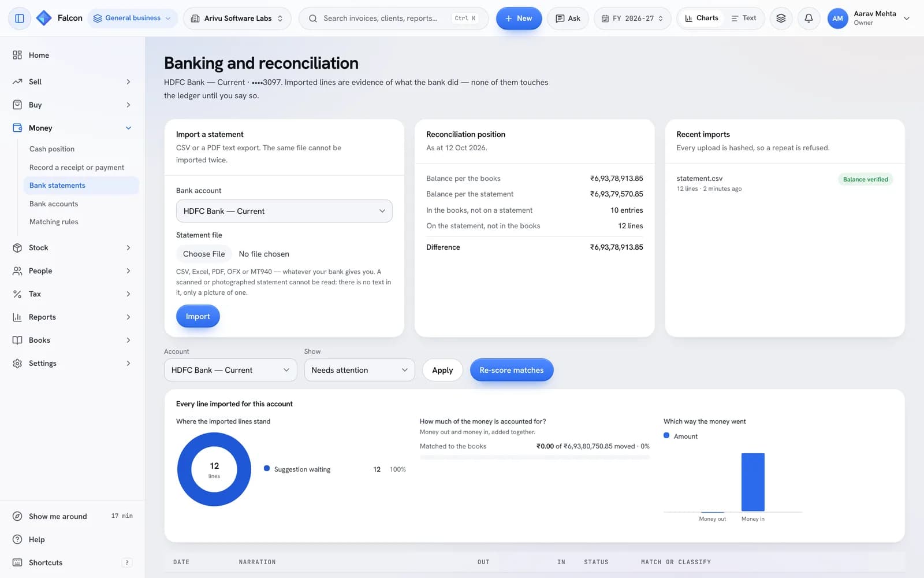
Task: Click the Books open-book icon
Action: click(x=17, y=340)
